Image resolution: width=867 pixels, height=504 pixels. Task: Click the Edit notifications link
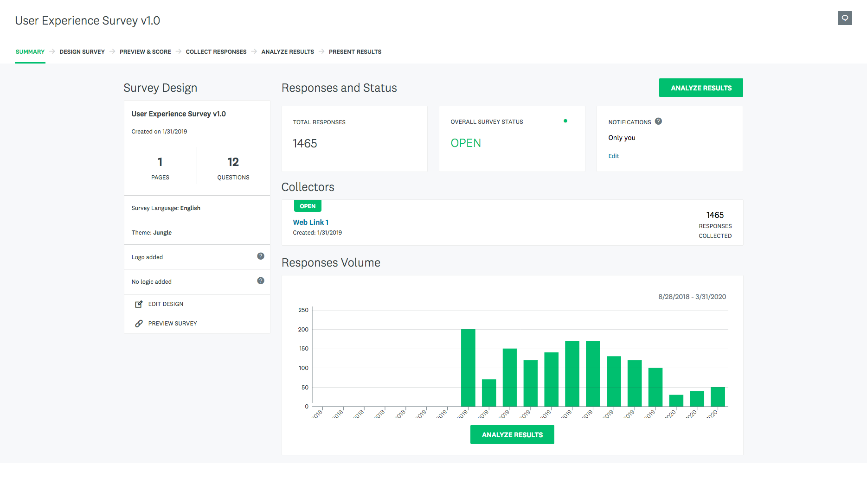pos(614,156)
